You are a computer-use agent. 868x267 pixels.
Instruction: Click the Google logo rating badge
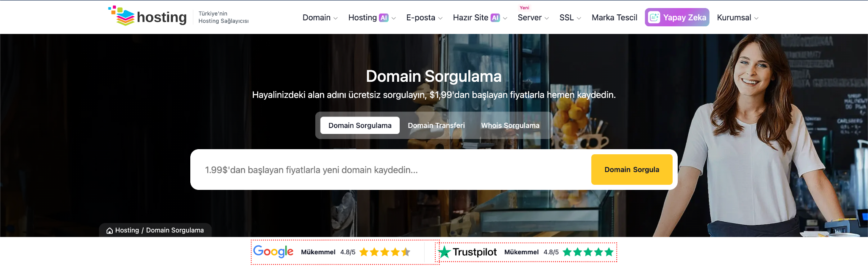coord(273,252)
